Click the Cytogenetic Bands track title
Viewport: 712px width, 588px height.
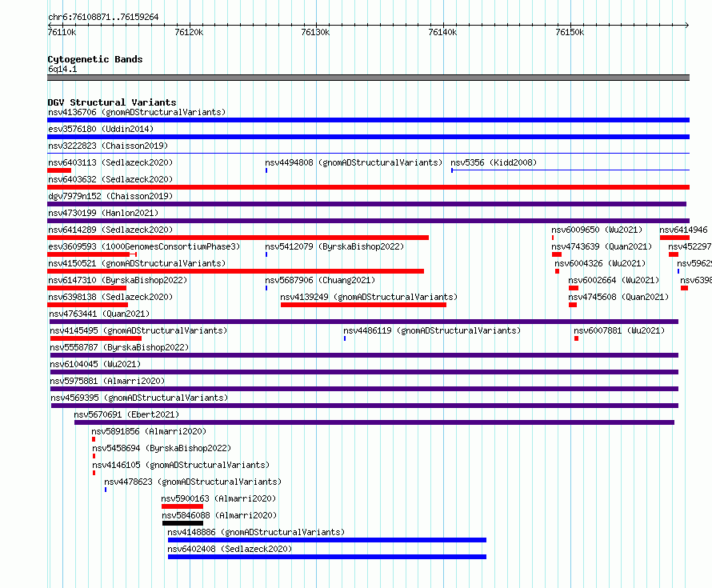point(95,59)
